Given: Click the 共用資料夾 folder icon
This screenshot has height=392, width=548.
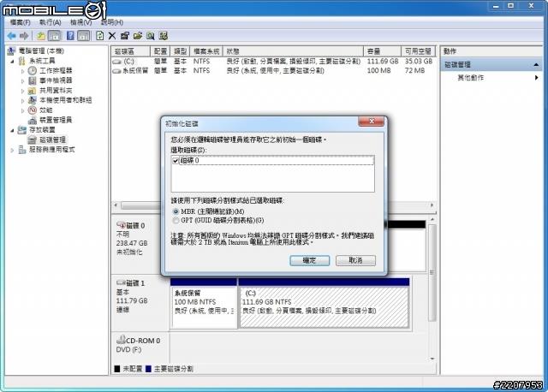Looking at the screenshot, I should [33, 91].
